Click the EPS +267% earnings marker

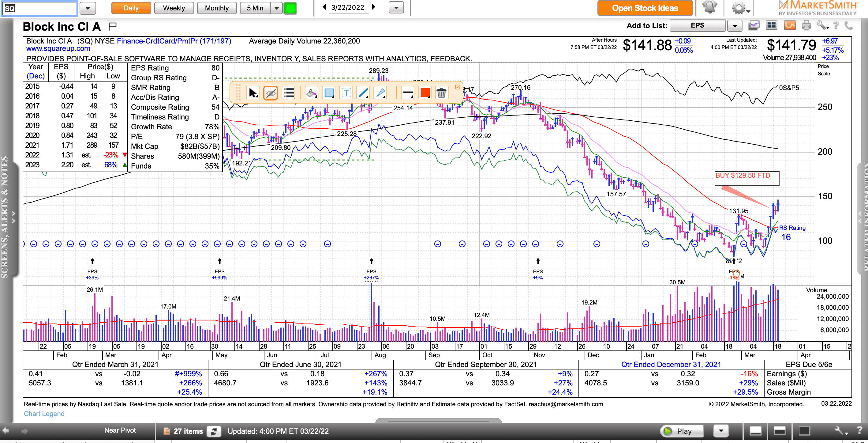tap(371, 274)
